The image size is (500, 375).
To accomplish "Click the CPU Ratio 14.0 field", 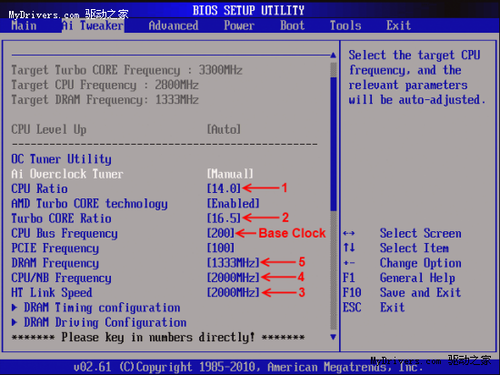I will 224,189.
